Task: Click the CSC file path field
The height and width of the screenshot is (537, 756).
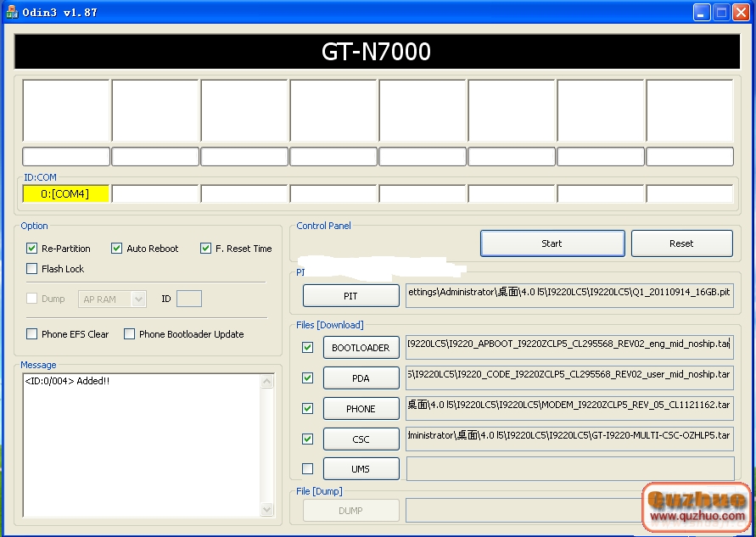Action: tap(569, 439)
